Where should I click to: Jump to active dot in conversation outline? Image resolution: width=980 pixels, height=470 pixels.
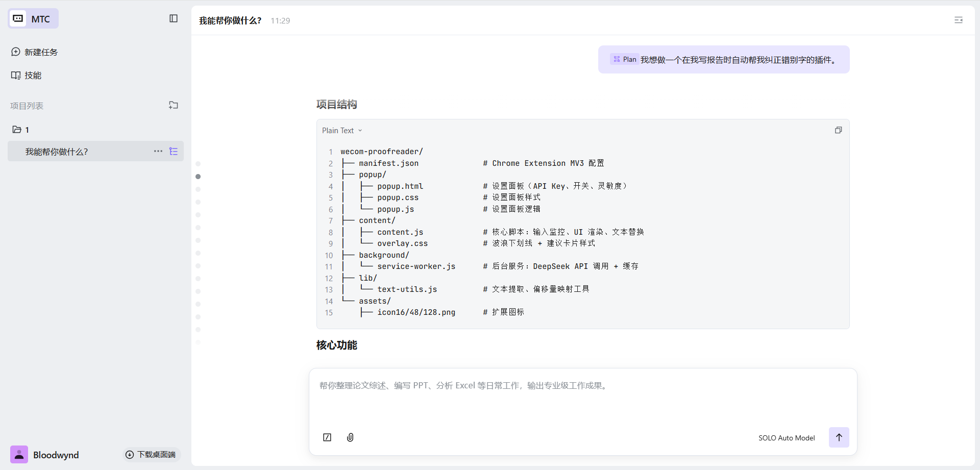198,177
